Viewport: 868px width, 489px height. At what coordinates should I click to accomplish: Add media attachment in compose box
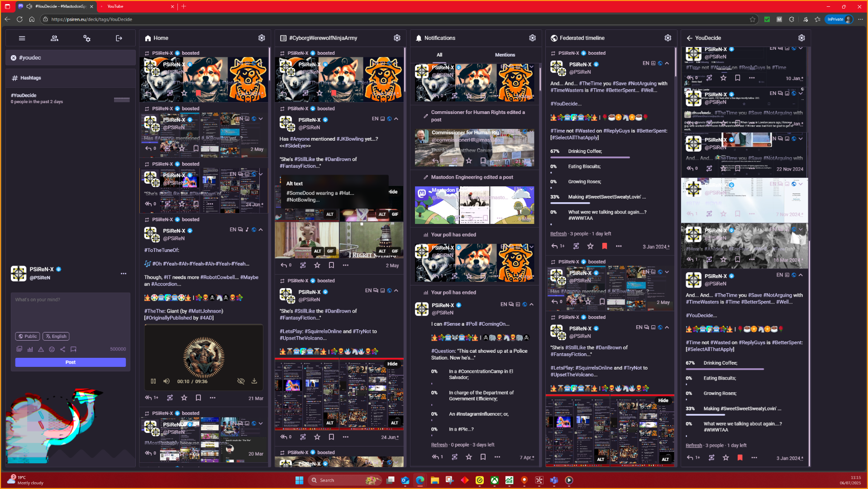[x=19, y=349]
